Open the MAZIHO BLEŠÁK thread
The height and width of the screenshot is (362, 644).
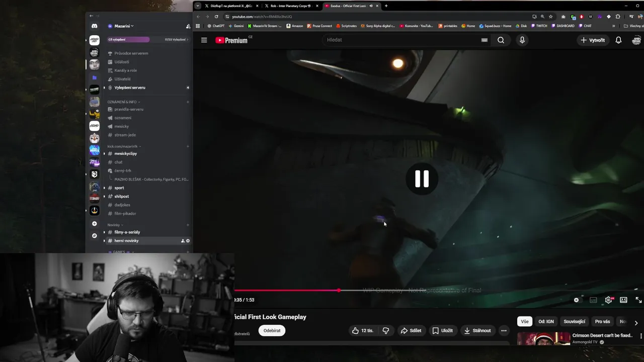pyautogui.click(x=151, y=179)
